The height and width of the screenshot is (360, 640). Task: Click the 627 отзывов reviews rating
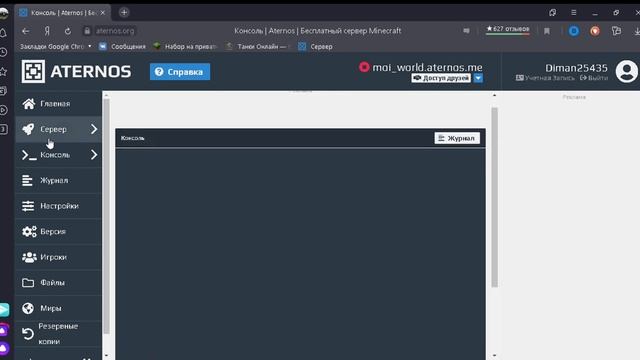click(x=508, y=29)
